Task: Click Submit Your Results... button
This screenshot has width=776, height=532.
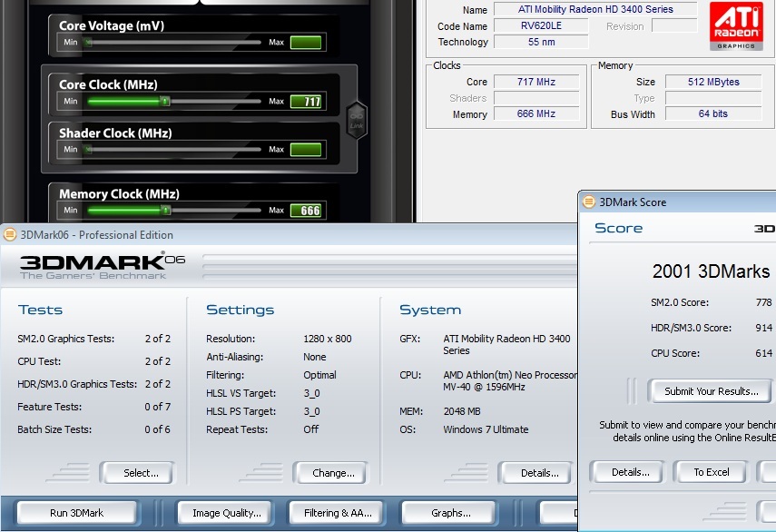Action: coord(711,391)
